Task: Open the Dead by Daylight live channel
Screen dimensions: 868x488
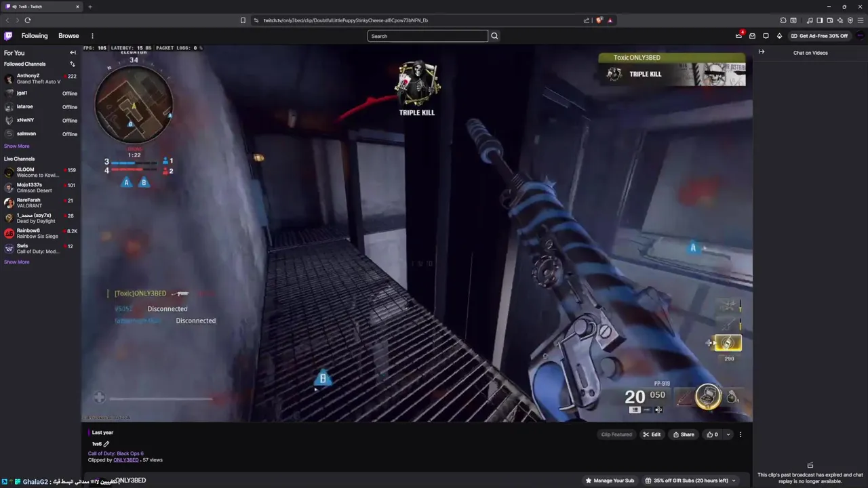Action: click(x=39, y=218)
